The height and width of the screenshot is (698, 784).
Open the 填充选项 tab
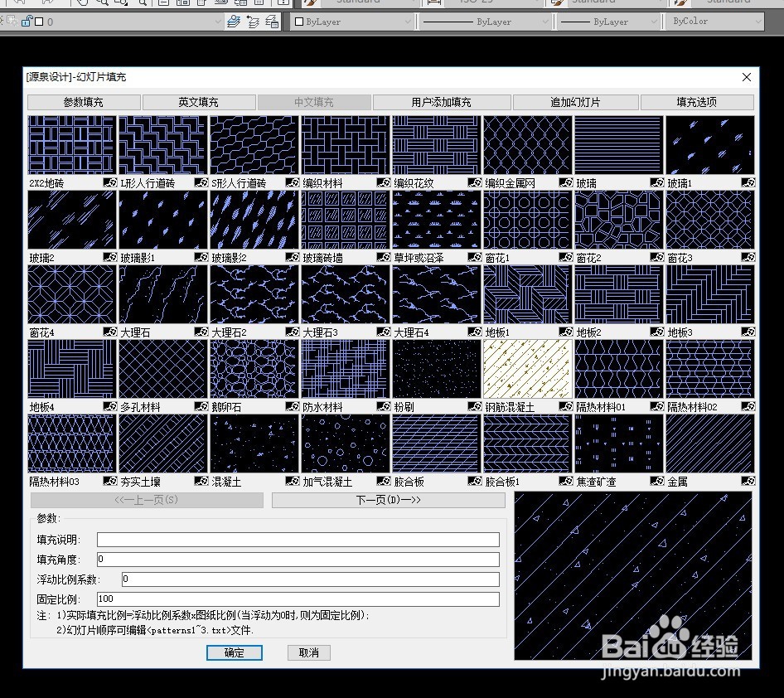[697, 102]
